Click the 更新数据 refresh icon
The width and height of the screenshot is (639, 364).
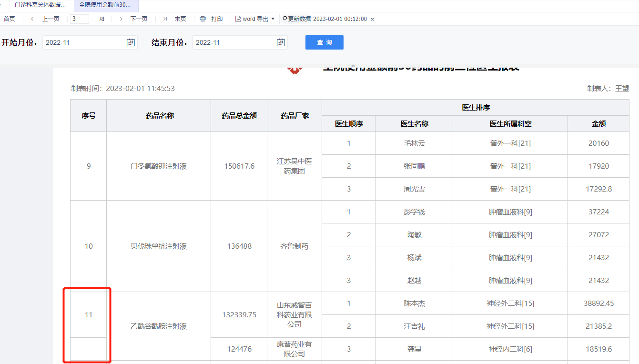pyautogui.click(x=284, y=19)
